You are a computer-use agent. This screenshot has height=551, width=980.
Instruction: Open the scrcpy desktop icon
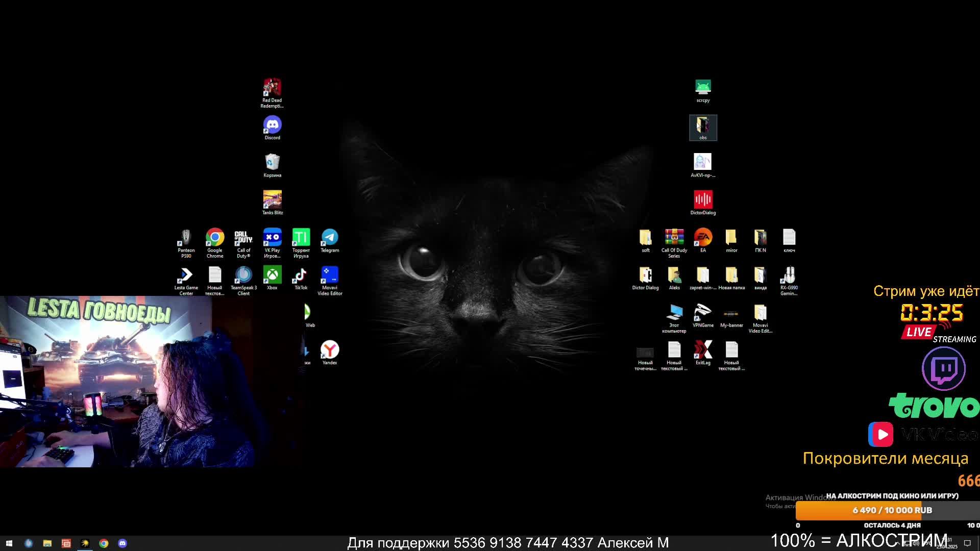pyautogui.click(x=703, y=88)
